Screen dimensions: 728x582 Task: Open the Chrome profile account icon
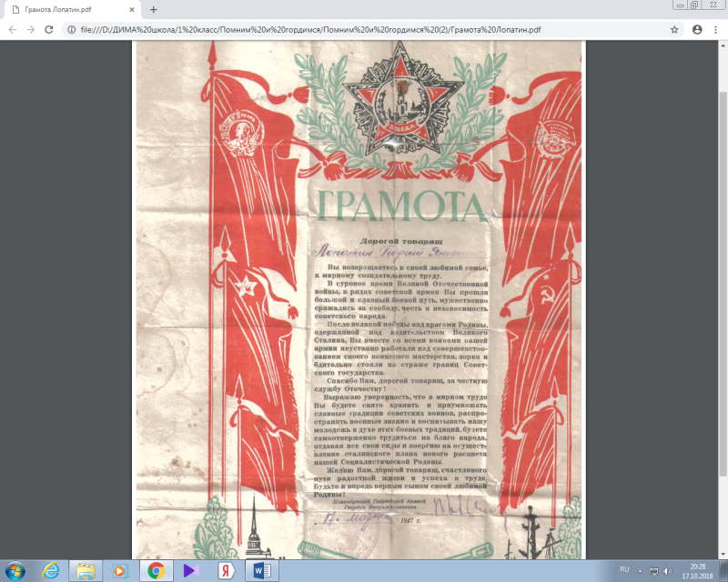pyautogui.click(x=697, y=30)
